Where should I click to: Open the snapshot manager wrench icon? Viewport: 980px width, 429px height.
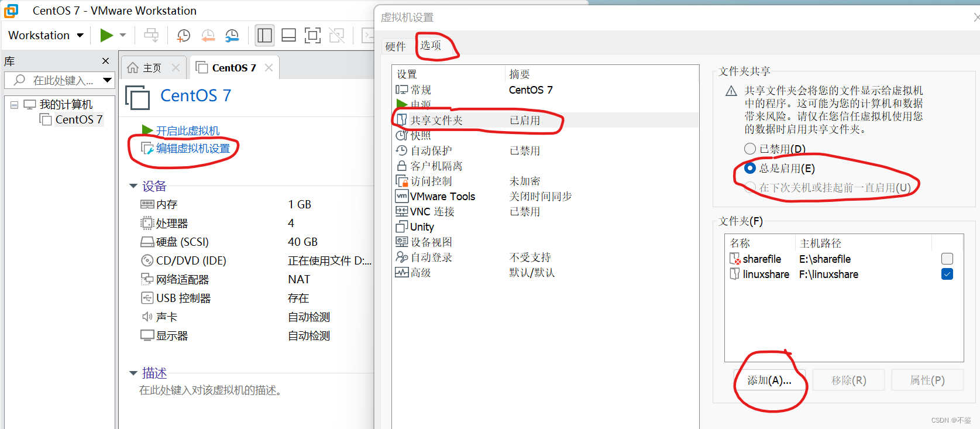pyautogui.click(x=232, y=36)
